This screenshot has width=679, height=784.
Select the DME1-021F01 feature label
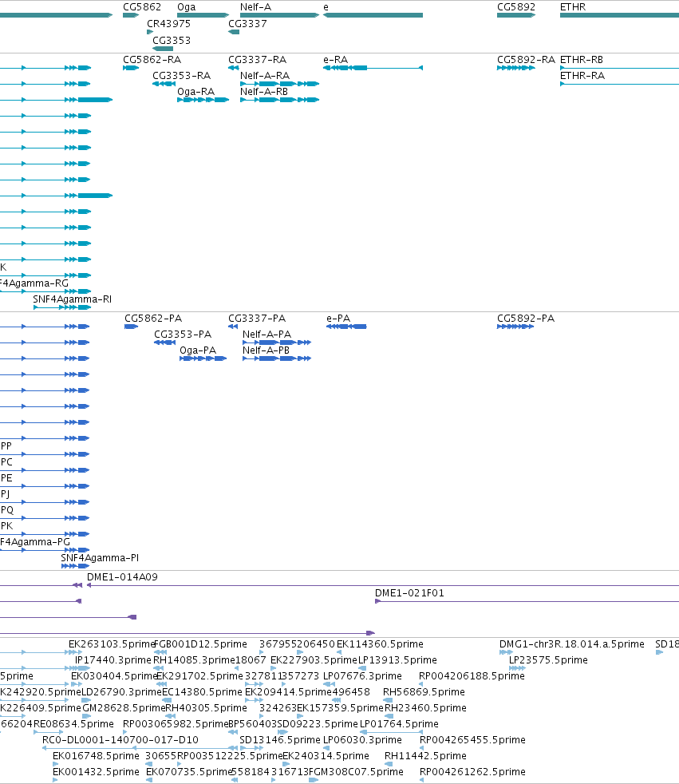coord(409,593)
